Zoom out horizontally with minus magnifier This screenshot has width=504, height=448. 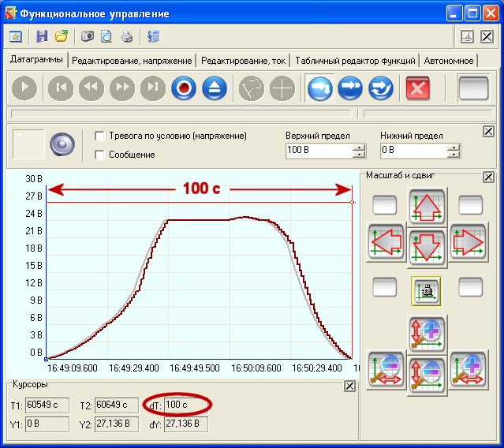click(x=385, y=369)
